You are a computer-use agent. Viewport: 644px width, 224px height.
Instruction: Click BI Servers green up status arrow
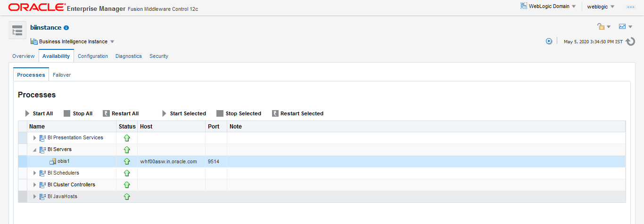coord(126,150)
